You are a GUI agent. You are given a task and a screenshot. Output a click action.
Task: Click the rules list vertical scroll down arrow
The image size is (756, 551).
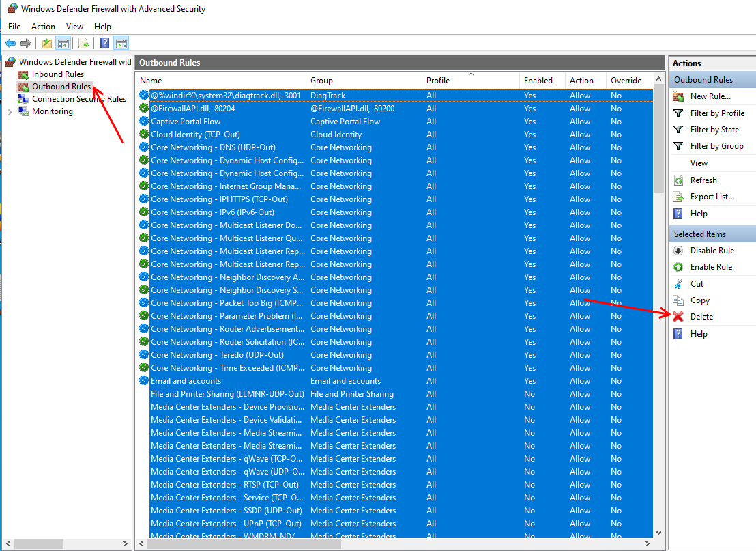[x=658, y=533]
